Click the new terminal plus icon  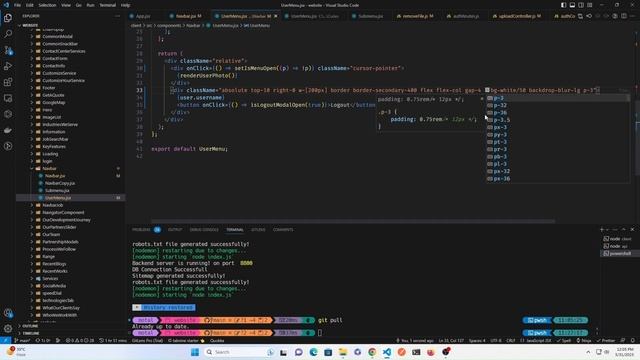coord(602,229)
